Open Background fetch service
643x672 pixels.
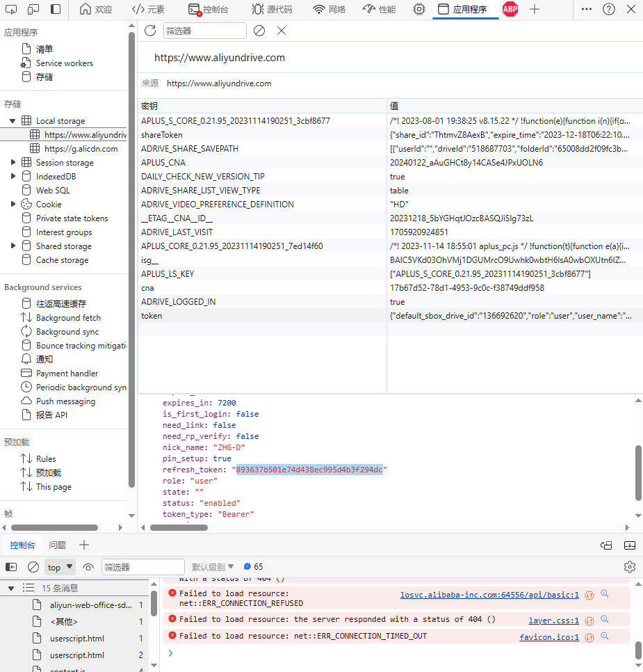pos(68,318)
